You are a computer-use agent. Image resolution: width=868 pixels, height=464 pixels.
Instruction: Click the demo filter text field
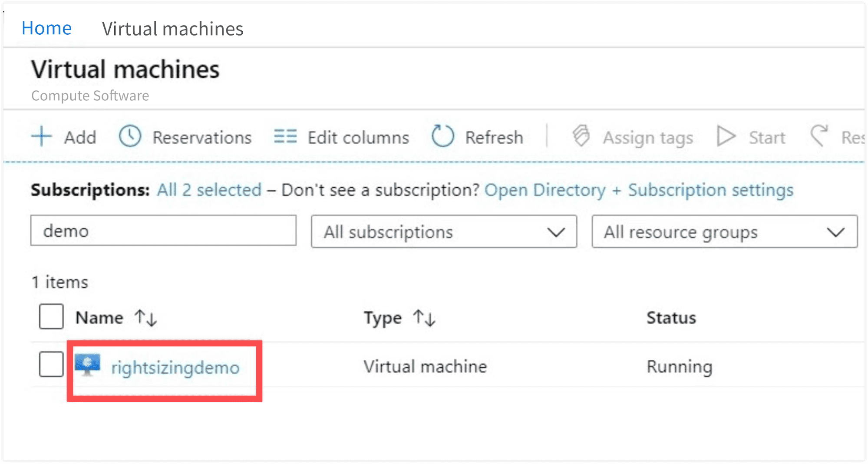[x=163, y=231]
